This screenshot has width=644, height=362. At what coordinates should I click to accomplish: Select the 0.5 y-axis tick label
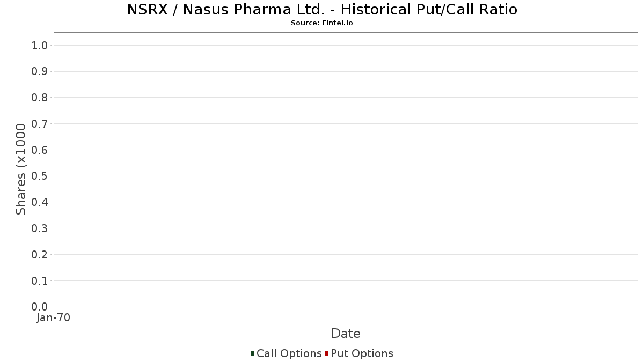click(40, 176)
